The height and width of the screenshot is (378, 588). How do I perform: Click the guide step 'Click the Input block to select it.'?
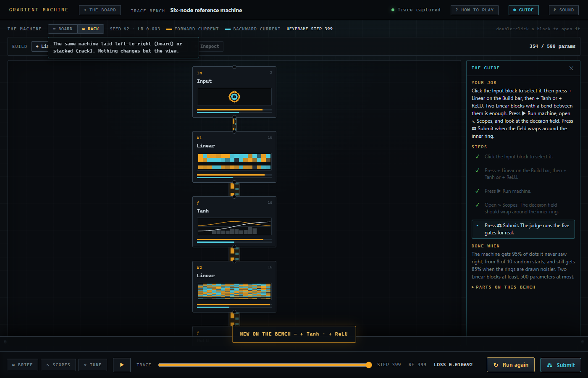(x=523, y=157)
